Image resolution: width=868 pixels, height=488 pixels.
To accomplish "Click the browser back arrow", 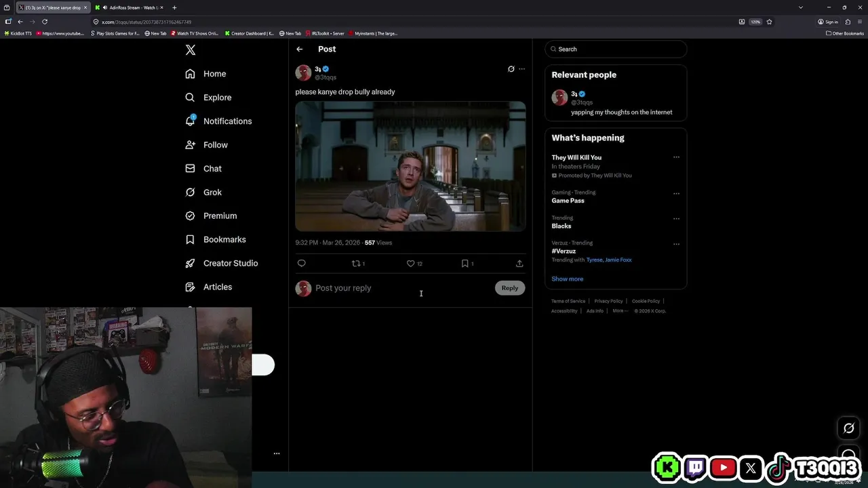I will coord(20,22).
